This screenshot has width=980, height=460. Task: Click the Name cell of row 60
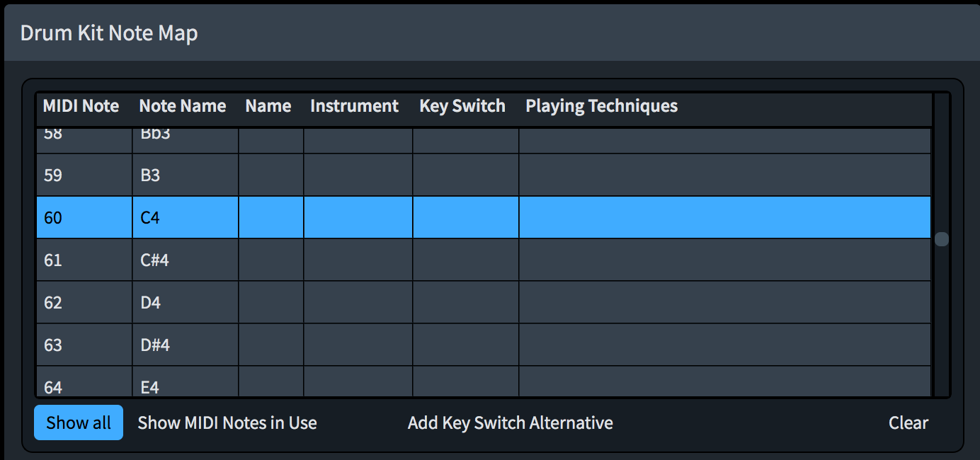(271, 217)
